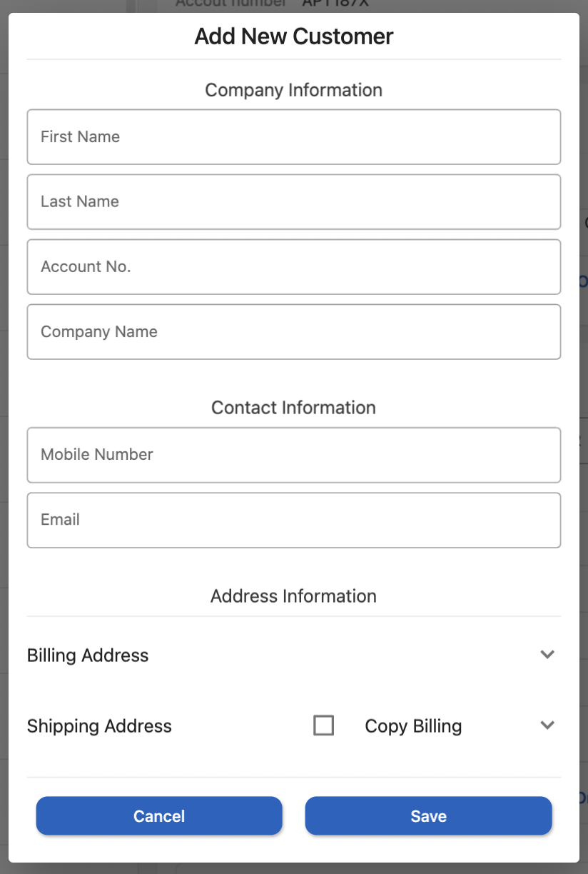Screen dimensions: 588x874
Task: Click the Add New Customer title
Action: [x=294, y=36]
